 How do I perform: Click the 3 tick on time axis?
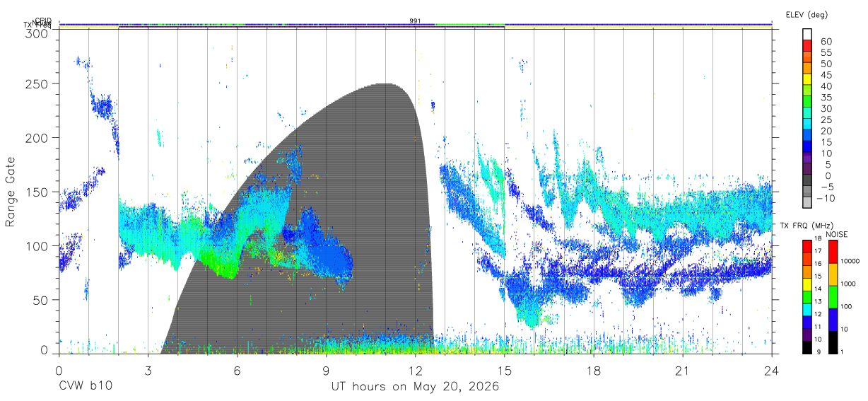coord(148,371)
